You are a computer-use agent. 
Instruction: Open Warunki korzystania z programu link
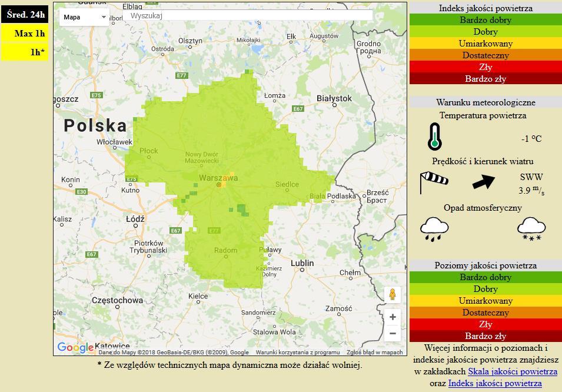tap(298, 352)
